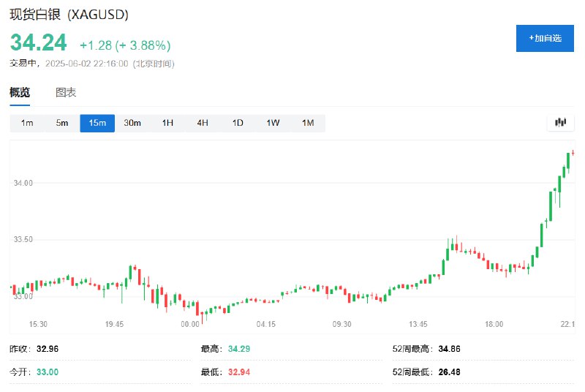This screenshot has width=585, height=392.
Task: Click the title 现货白银 (XAGUSD)
Action: [69, 15]
